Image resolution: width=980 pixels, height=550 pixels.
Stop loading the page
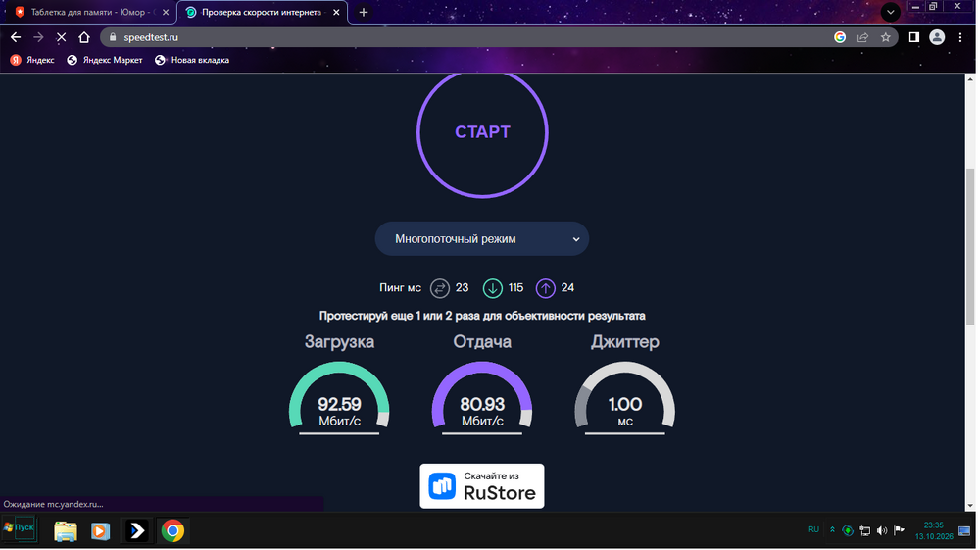tap(61, 37)
